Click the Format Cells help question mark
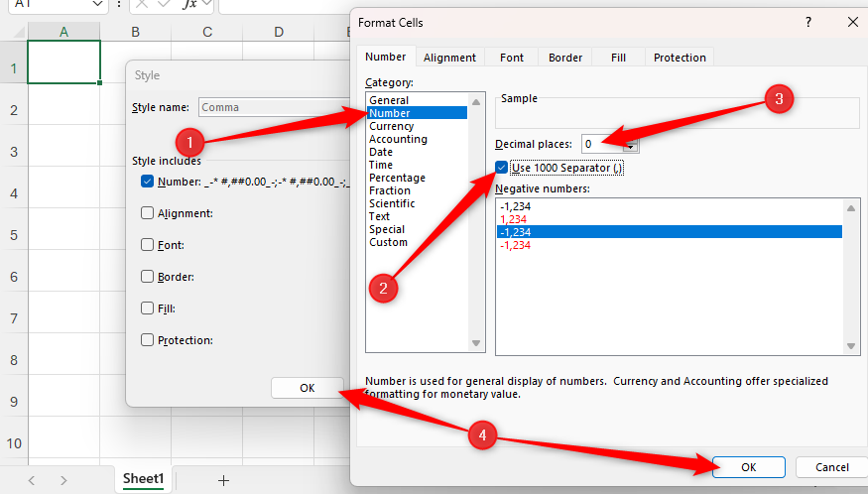This screenshot has height=494, width=868. (x=808, y=21)
